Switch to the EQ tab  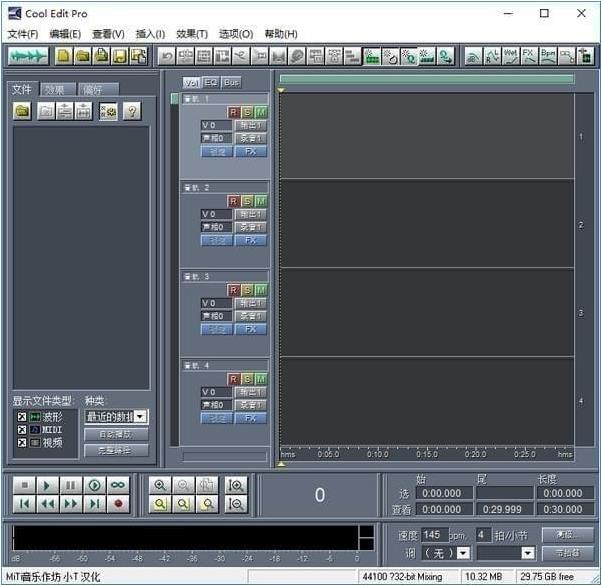pos(211,82)
